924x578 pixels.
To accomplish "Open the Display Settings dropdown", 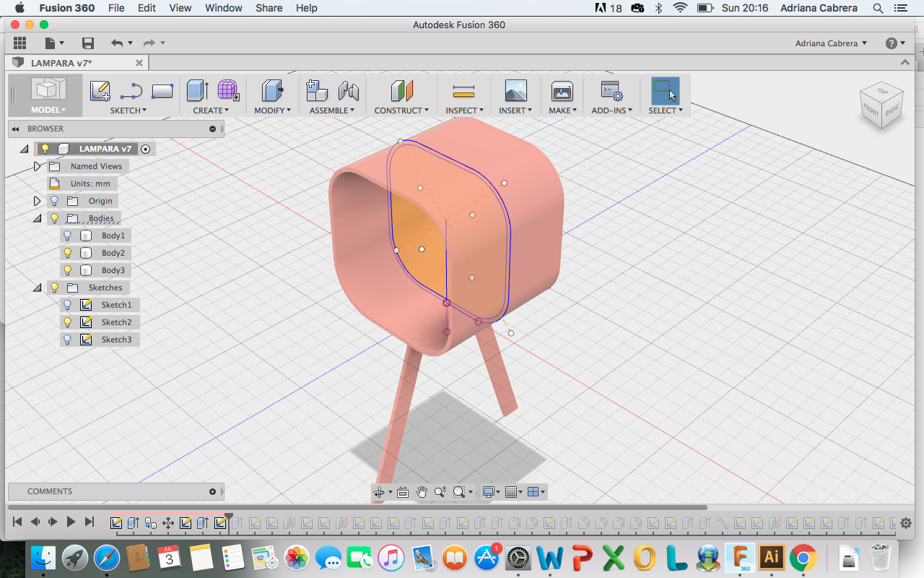I will click(x=492, y=492).
